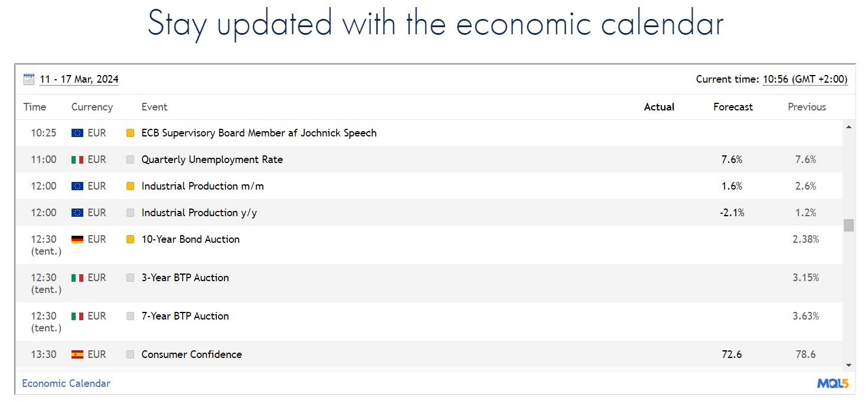868x407 pixels.
Task: Click the scrollbar thumb in the calendar
Action: click(849, 225)
